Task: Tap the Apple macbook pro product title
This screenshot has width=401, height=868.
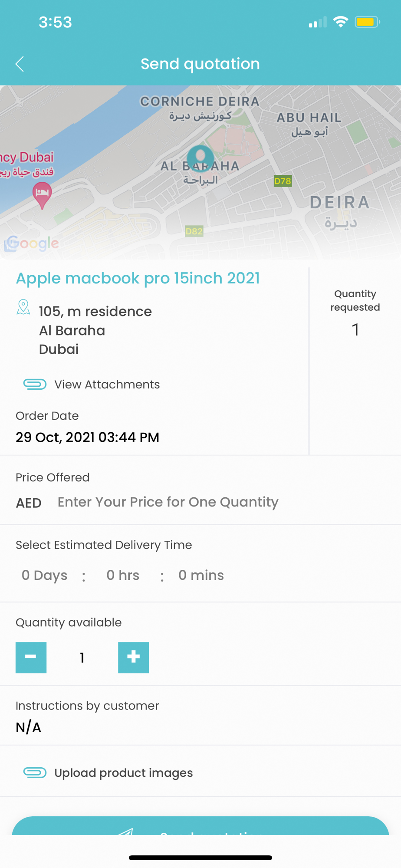Action: pos(138,278)
